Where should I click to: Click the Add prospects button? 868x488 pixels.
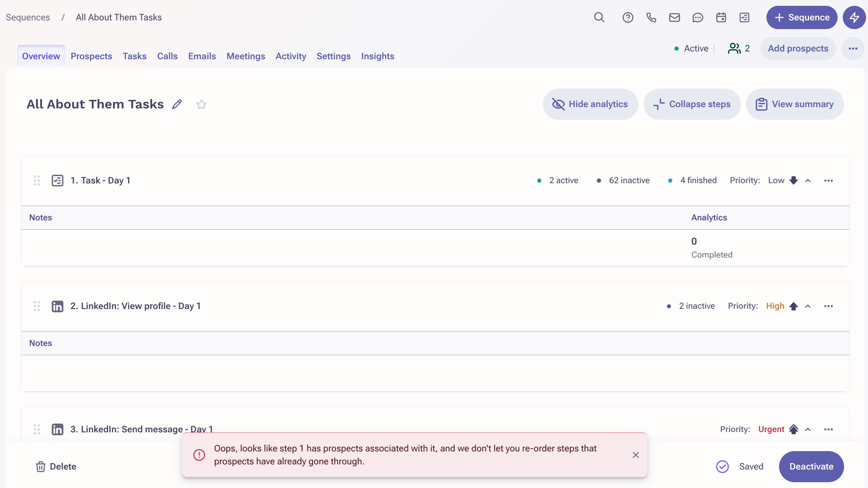(797, 49)
